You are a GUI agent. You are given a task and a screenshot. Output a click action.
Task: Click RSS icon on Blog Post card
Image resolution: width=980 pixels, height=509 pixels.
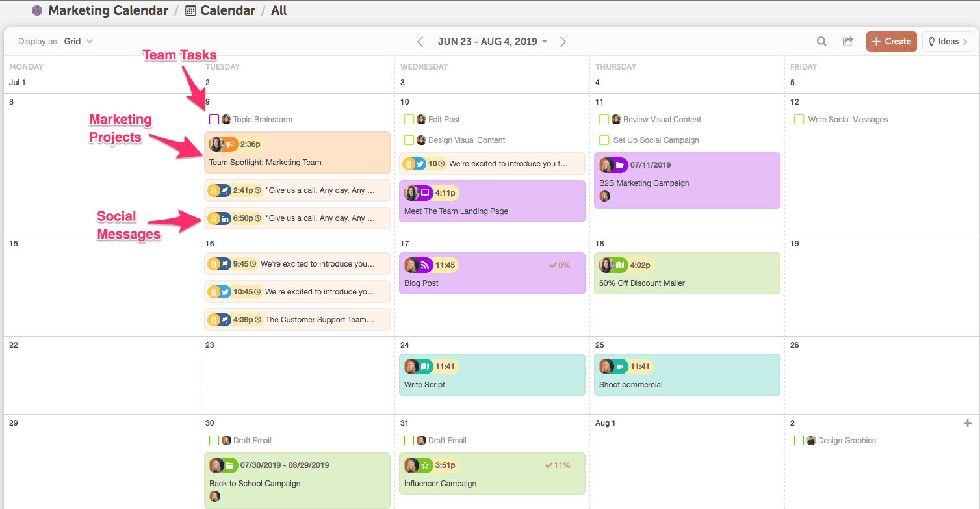coord(425,265)
